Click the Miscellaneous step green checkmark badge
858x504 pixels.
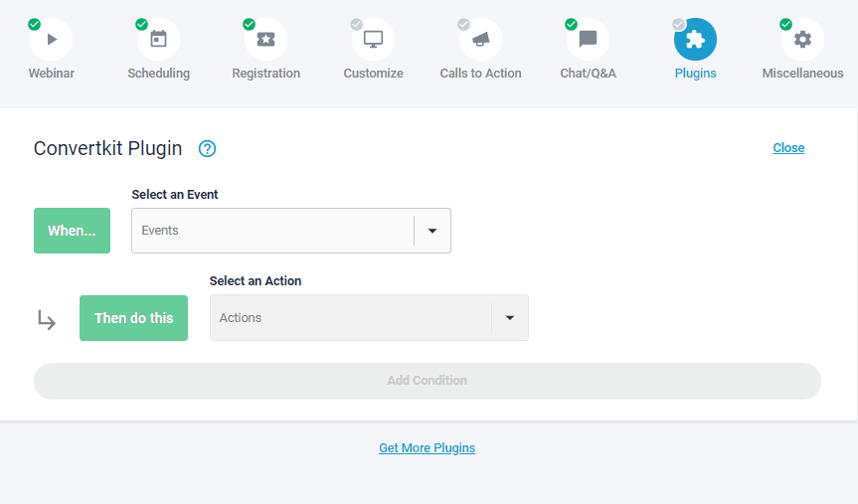click(785, 24)
